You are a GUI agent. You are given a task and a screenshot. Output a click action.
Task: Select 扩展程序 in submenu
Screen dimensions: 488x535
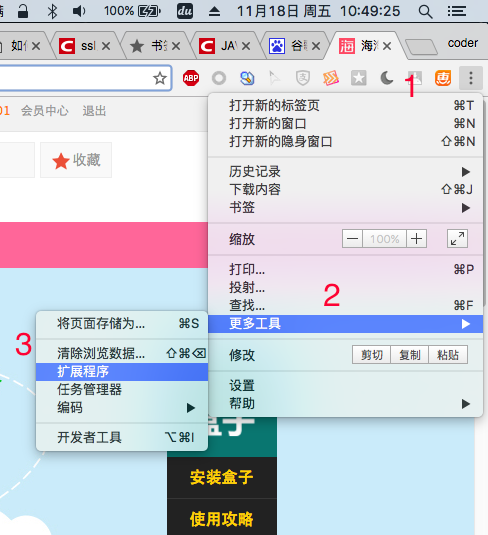coord(122,372)
